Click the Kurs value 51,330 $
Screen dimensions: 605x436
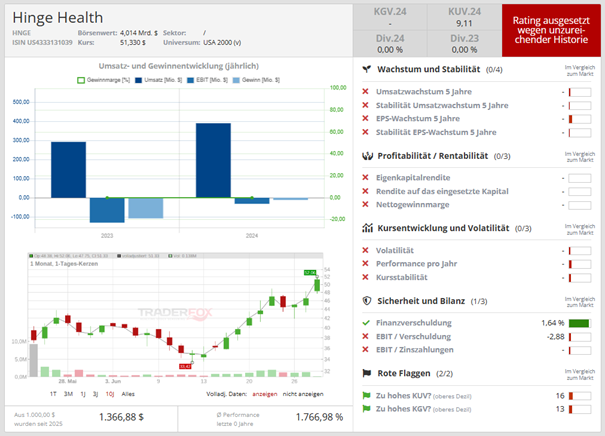(x=133, y=42)
